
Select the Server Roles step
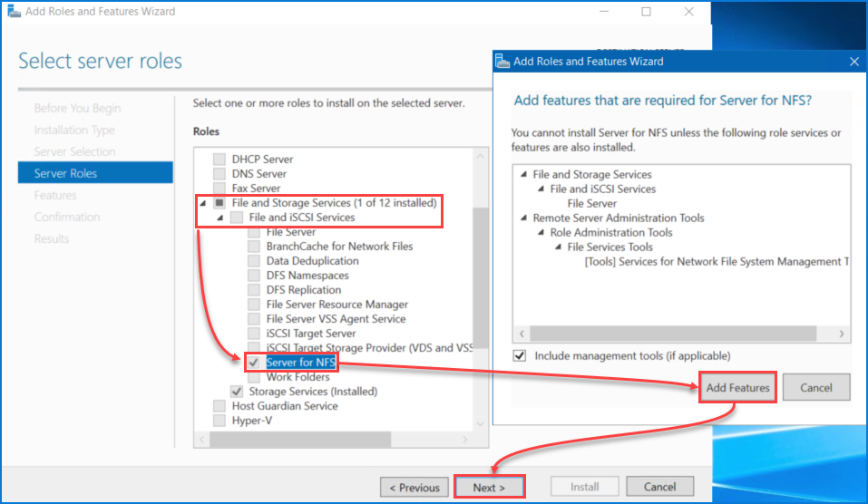click(95, 172)
